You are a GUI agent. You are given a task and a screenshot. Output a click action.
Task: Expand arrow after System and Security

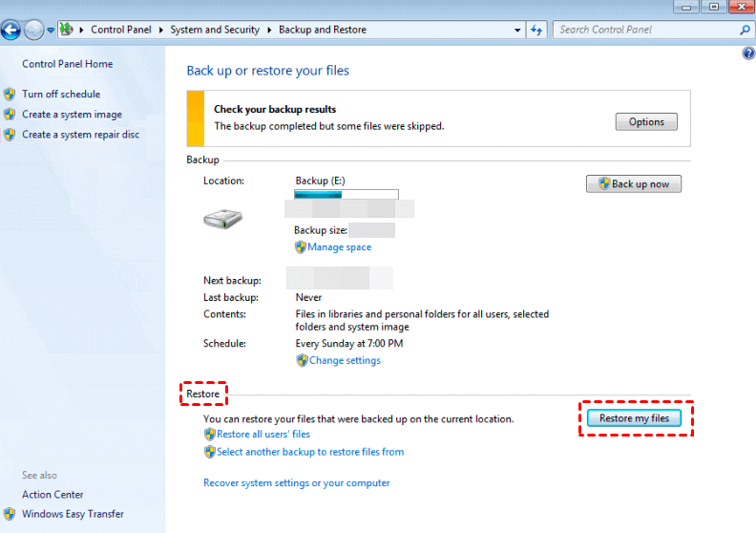coord(269,30)
